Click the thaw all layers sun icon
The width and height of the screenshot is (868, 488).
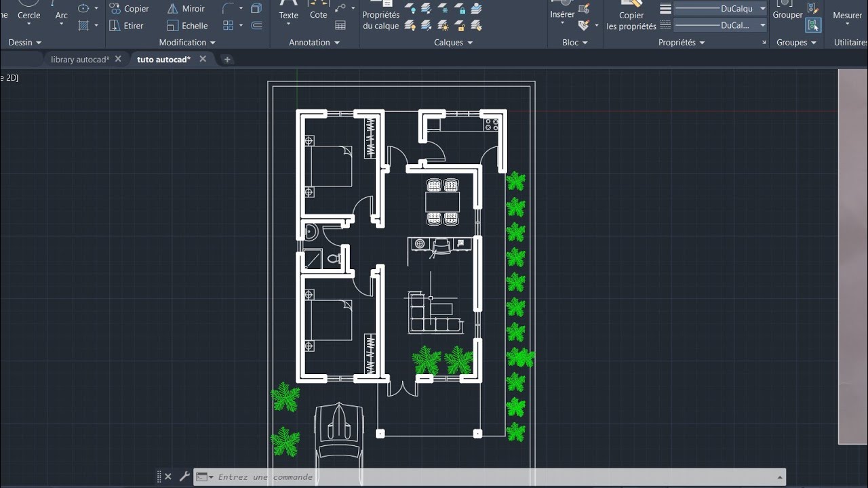[x=443, y=26]
